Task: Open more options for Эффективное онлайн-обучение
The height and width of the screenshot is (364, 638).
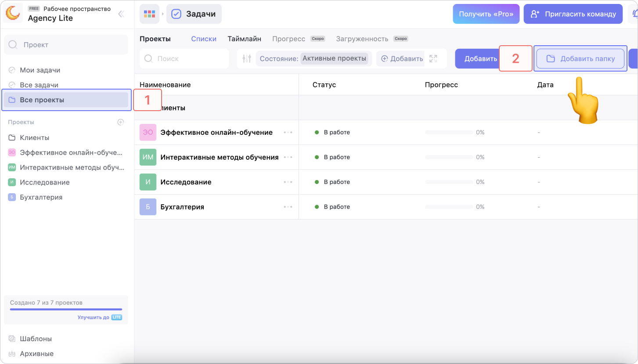Action: 288,132
